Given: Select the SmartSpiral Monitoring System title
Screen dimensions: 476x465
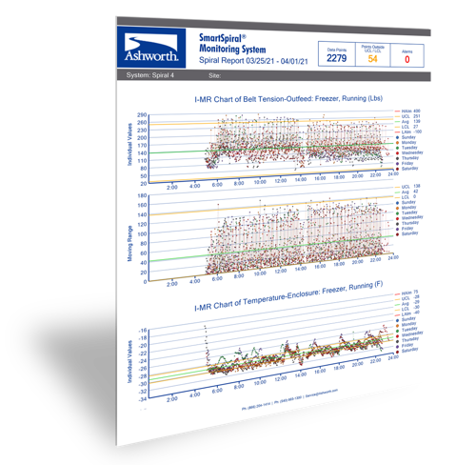Looking at the screenshot, I should tap(232, 44).
